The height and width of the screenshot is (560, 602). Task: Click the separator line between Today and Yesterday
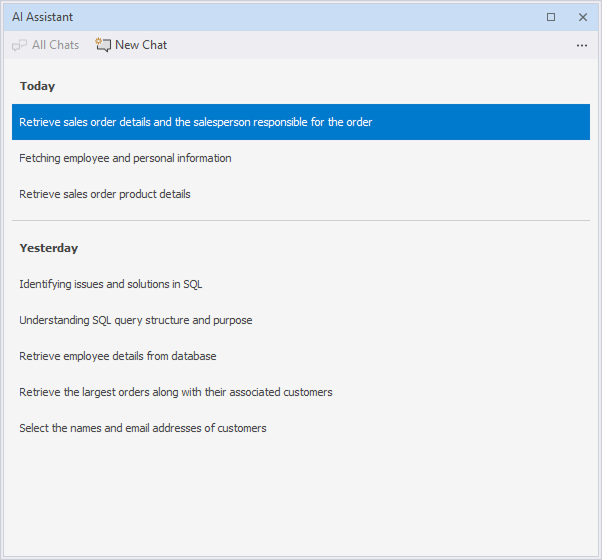[x=300, y=220]
